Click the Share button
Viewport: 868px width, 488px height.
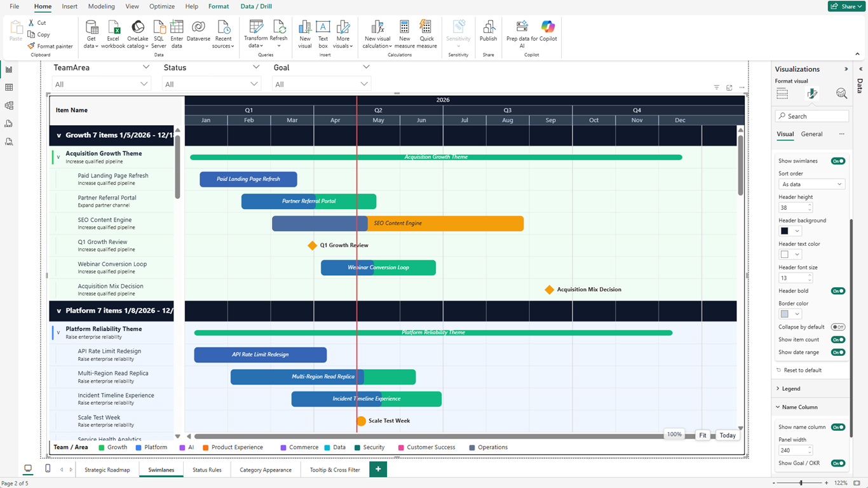[x=846, y=6]
